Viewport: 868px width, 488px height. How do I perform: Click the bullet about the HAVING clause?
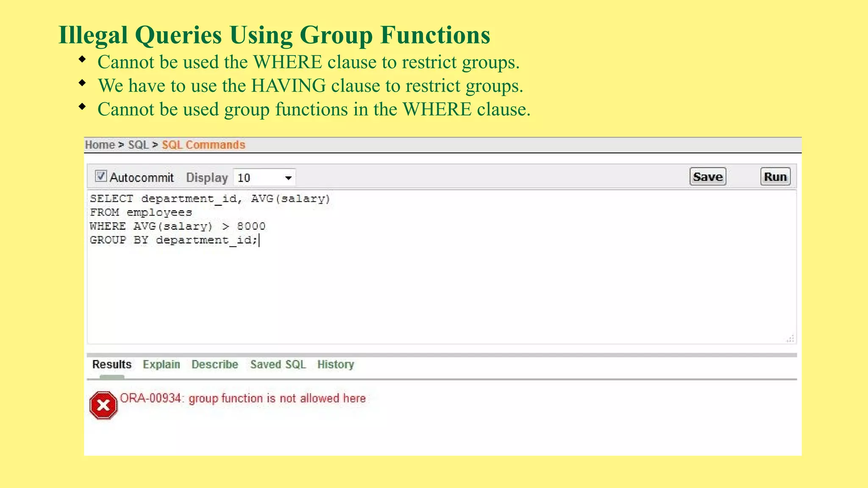310,86
